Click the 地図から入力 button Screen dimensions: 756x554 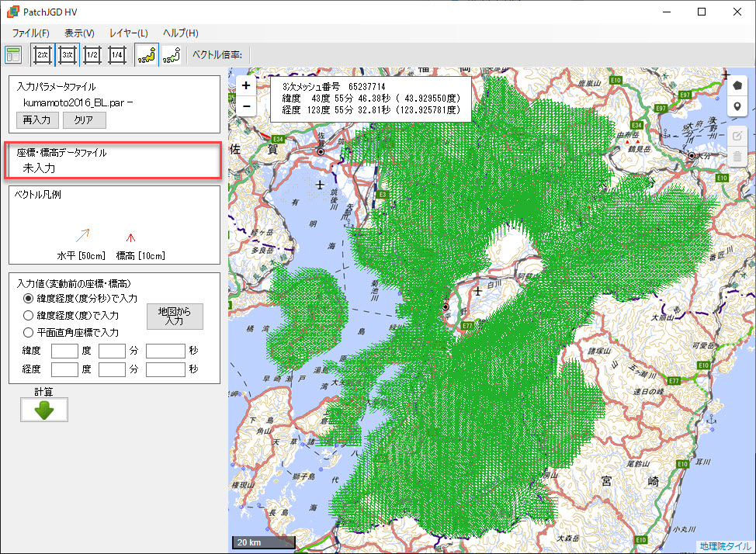[175, 317]
